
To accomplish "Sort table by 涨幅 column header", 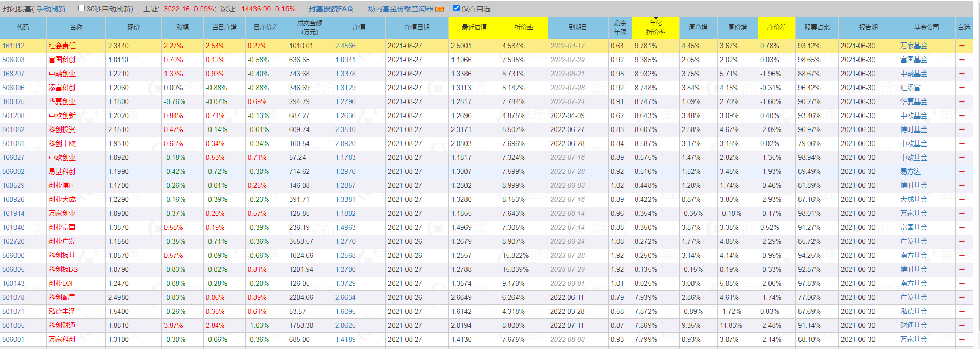I will (182, 27).
